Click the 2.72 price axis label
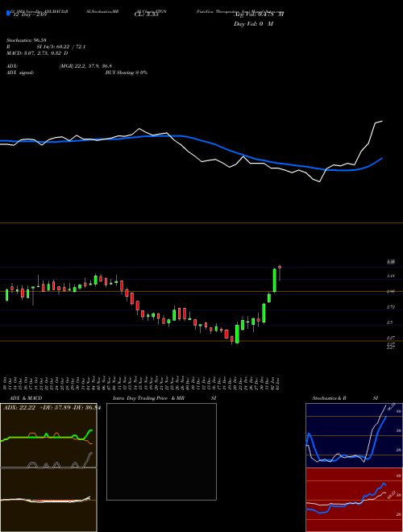The height and width of the screenshot is (532, 403). point(391,307)
